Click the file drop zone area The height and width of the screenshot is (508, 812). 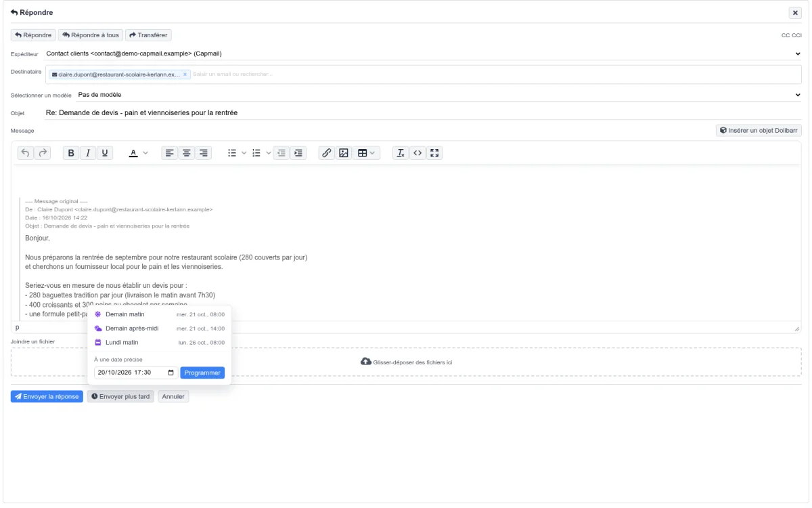(406, 362)
